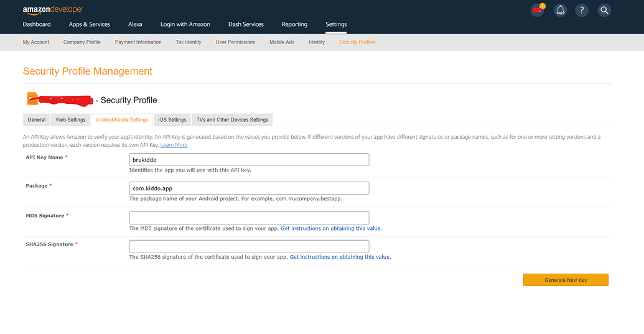Switch to TVs and Other Devices Settings tab
Image resolution: width=644 pixels, height=334 pixels.
pos(232,120)
